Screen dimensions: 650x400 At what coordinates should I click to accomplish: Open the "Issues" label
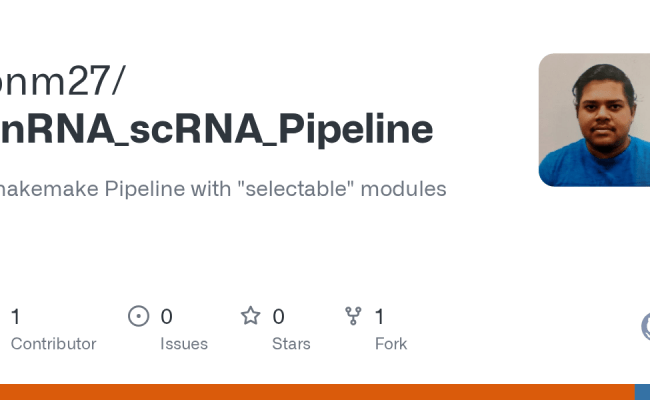(184, 344)
